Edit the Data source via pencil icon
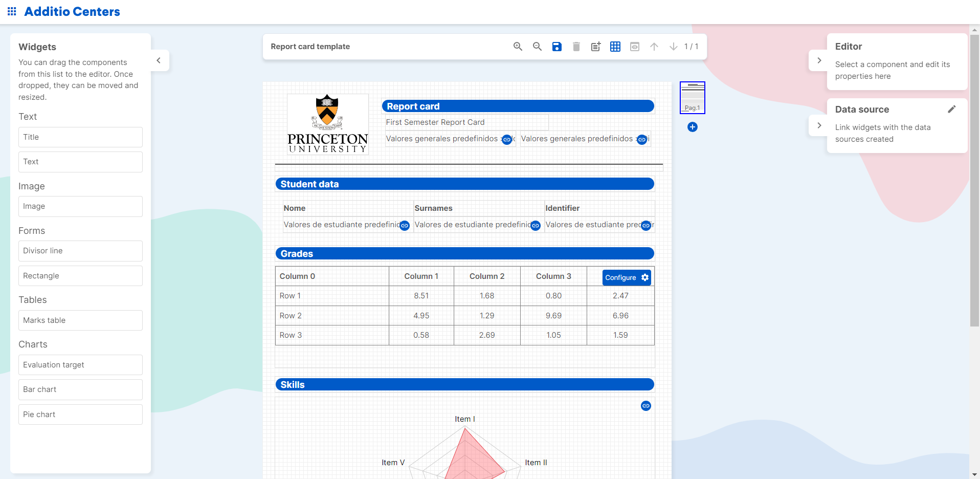The image size is (980, 479). point(952,108)
